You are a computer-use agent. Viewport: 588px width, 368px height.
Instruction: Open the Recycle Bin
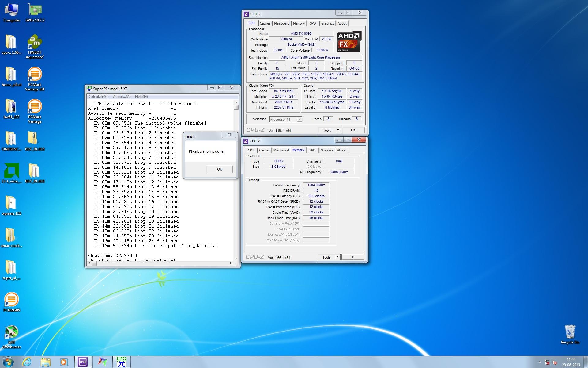570,335
